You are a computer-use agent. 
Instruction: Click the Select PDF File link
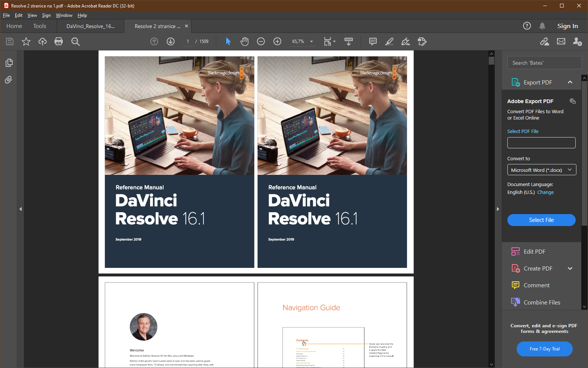point(523,132)
